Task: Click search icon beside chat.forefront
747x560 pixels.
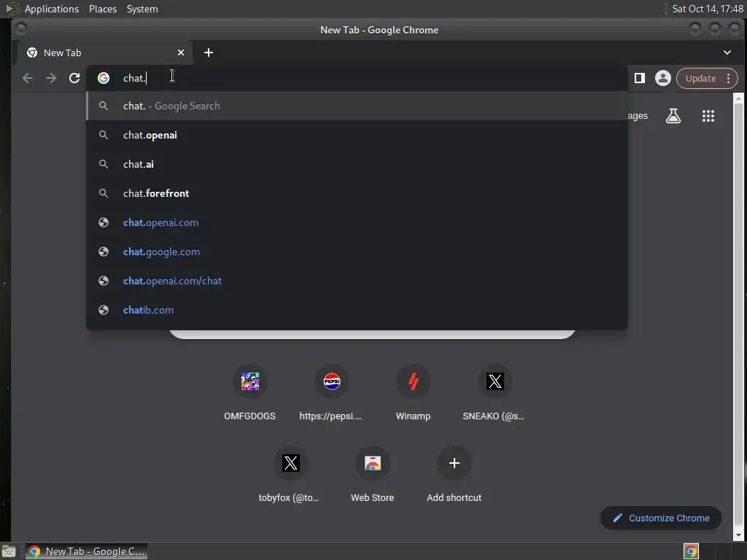Action: pos(104,193)
